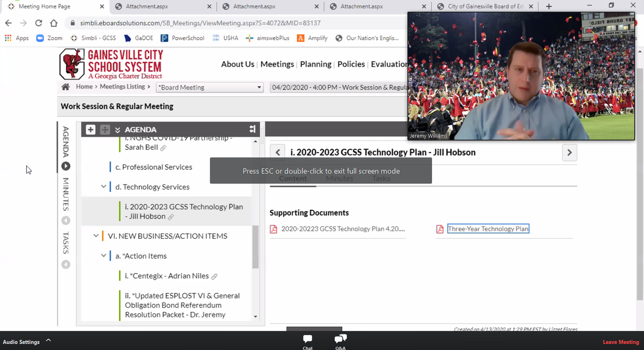Screen dimensions: 644x350
Task: Open GaDOE bookmark
Action: click(x=138, y=38)
